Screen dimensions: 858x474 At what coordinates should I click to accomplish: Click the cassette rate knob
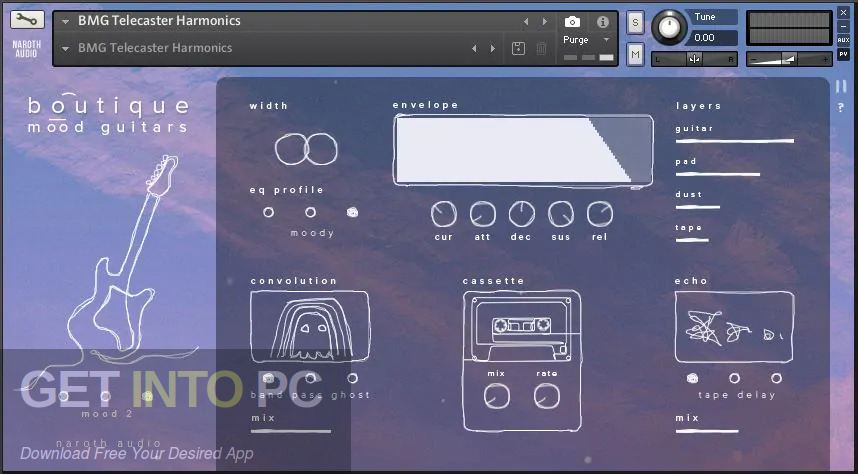click(547, 396)
